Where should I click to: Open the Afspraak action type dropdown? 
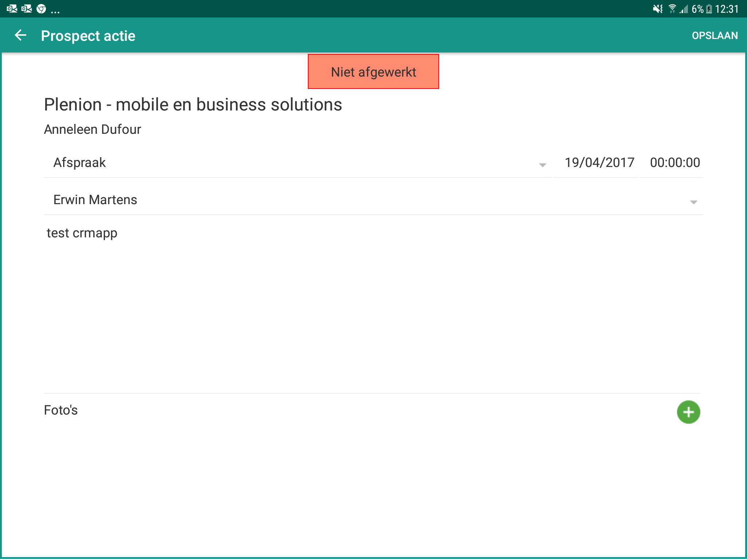255,163
